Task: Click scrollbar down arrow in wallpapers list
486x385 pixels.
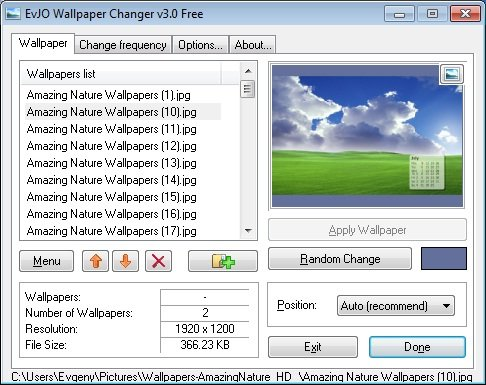Action: coord(248,230)
